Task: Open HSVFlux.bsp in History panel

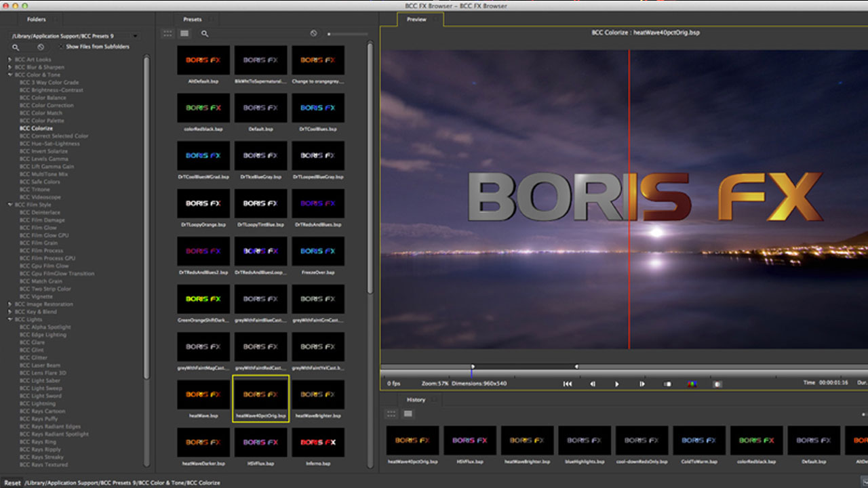Action: pos(470,441)
